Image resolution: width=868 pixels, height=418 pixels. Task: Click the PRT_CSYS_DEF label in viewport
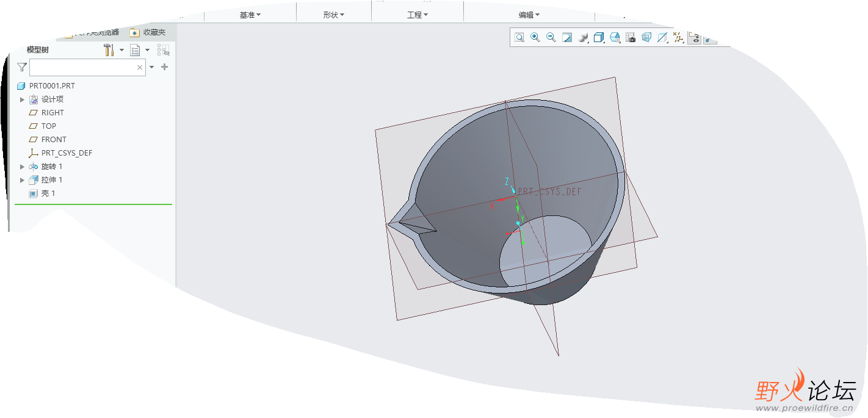[x=550, y=192]
